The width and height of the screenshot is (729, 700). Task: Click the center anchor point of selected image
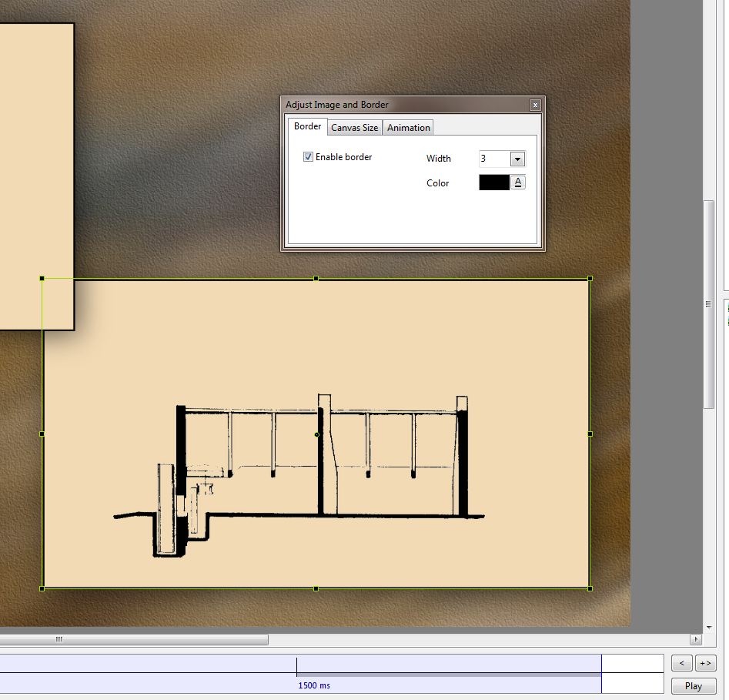(x=316, y=434)
